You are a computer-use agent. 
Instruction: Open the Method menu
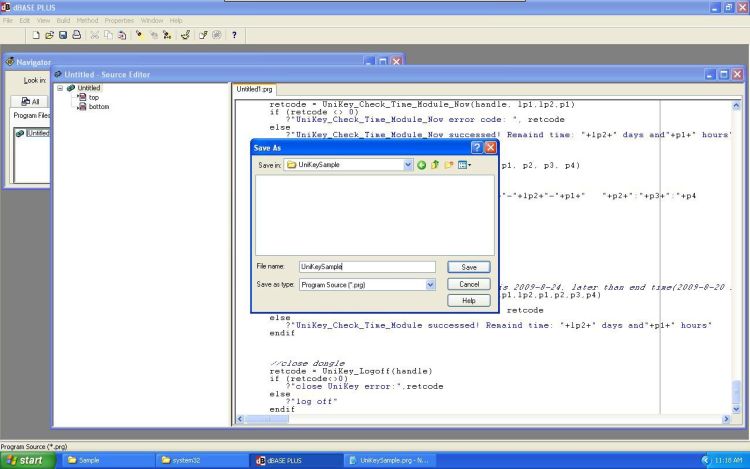pyautogui.click(x=87, y=21)
